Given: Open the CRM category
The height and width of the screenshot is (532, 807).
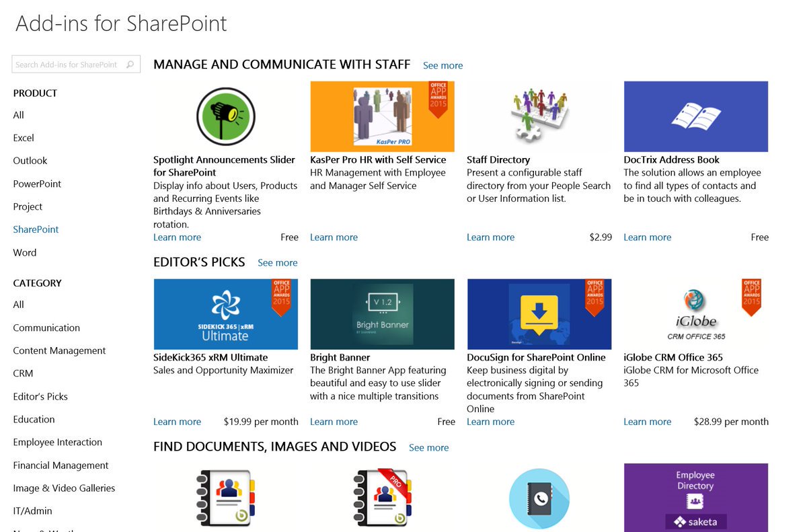Looking at the screenshot, I should 23,373.
